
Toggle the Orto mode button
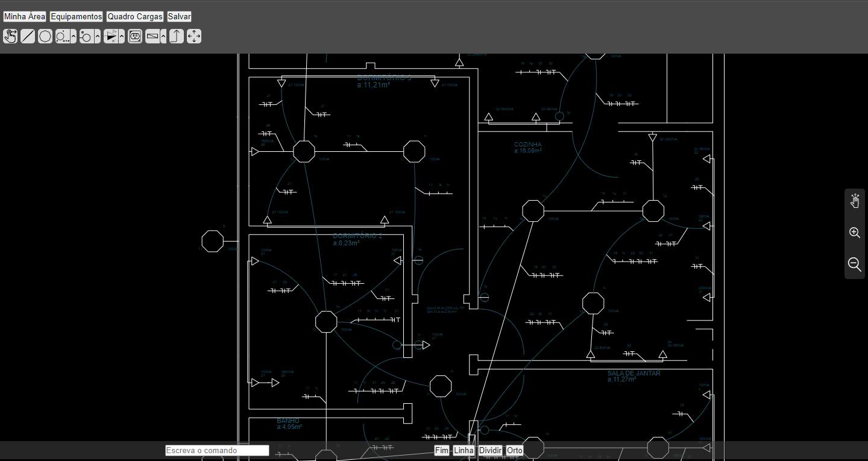point(514,450)
